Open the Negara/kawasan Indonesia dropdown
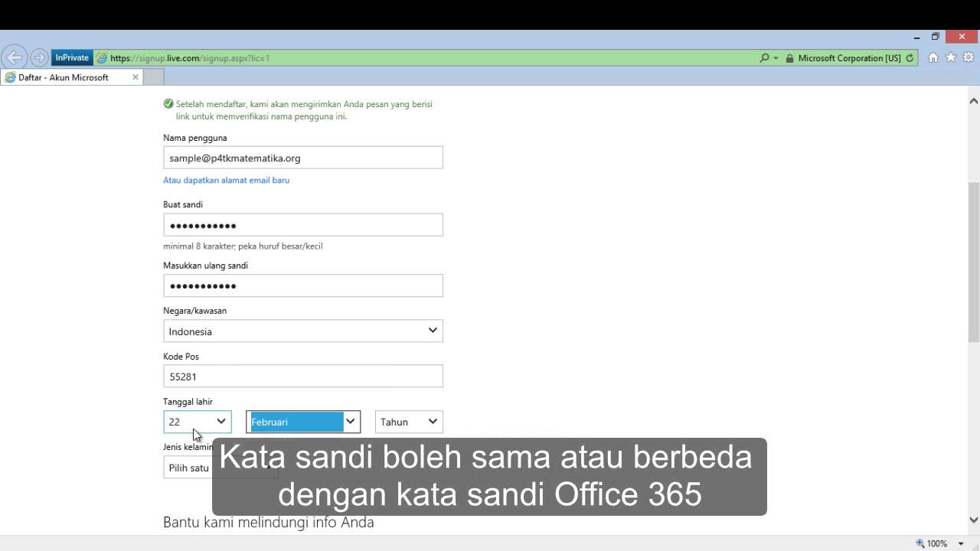This screenshot has height=551, width=980. pos(303,331)
